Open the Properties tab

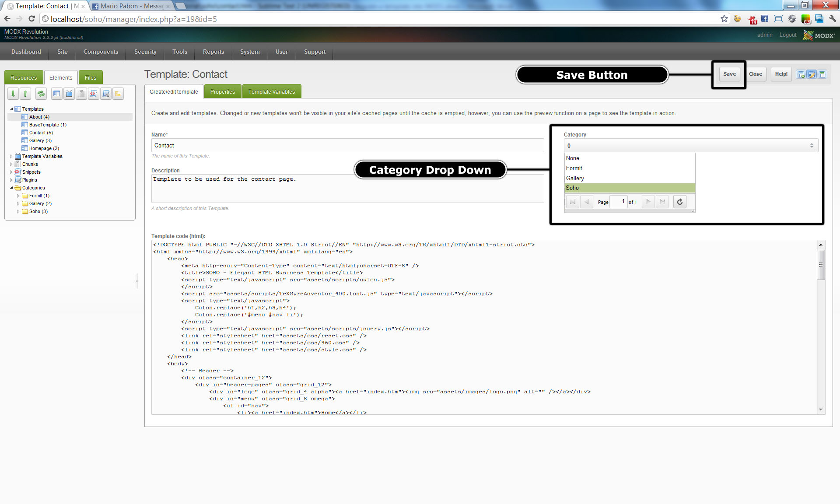(223, 91)
